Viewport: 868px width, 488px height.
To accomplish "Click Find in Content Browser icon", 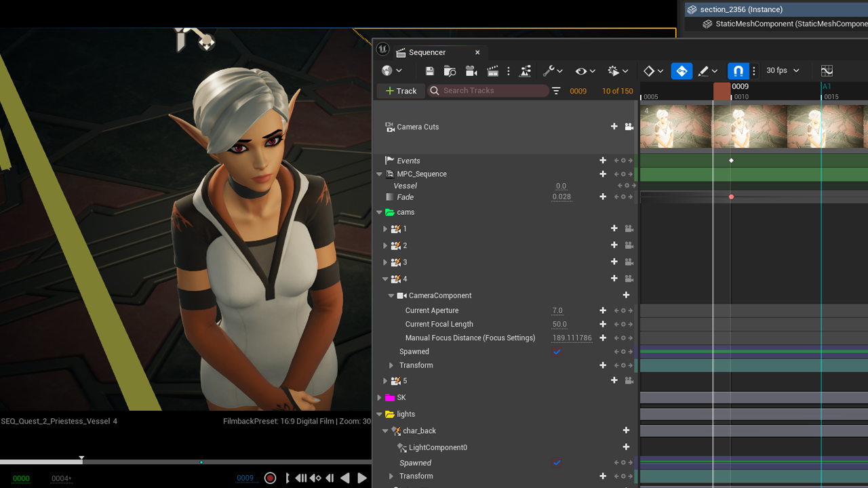I will (450, 71).
